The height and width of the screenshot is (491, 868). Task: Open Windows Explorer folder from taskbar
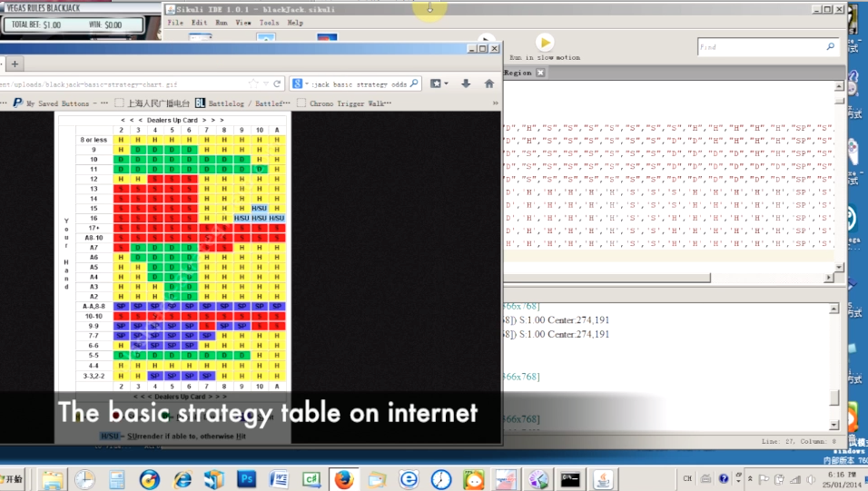click(x=52, y=479)
